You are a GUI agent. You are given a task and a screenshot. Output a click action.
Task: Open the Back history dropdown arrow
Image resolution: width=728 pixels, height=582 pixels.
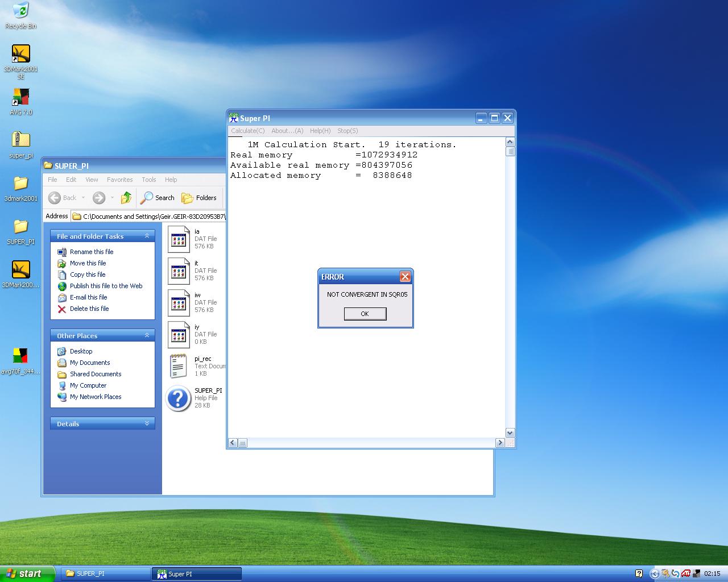coord(83,198)
